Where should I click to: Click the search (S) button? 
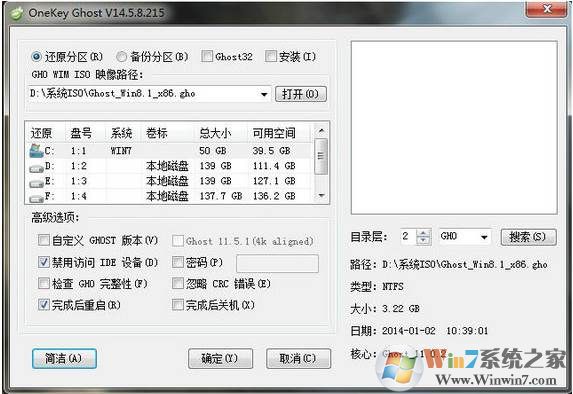click(528, 237)
